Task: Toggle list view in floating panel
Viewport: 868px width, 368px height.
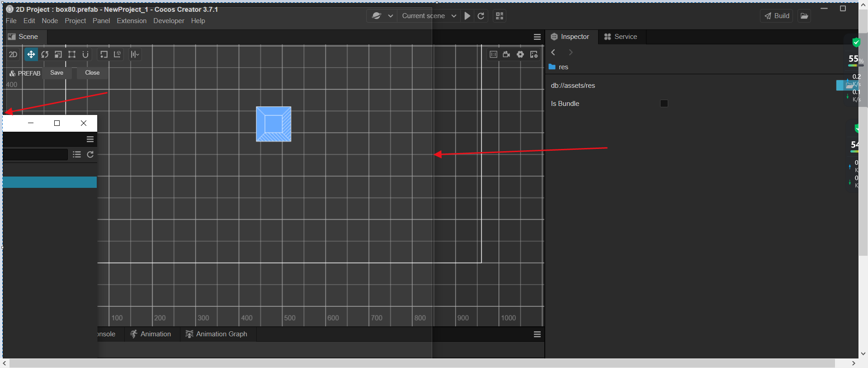Action: (x=77, y=155)
